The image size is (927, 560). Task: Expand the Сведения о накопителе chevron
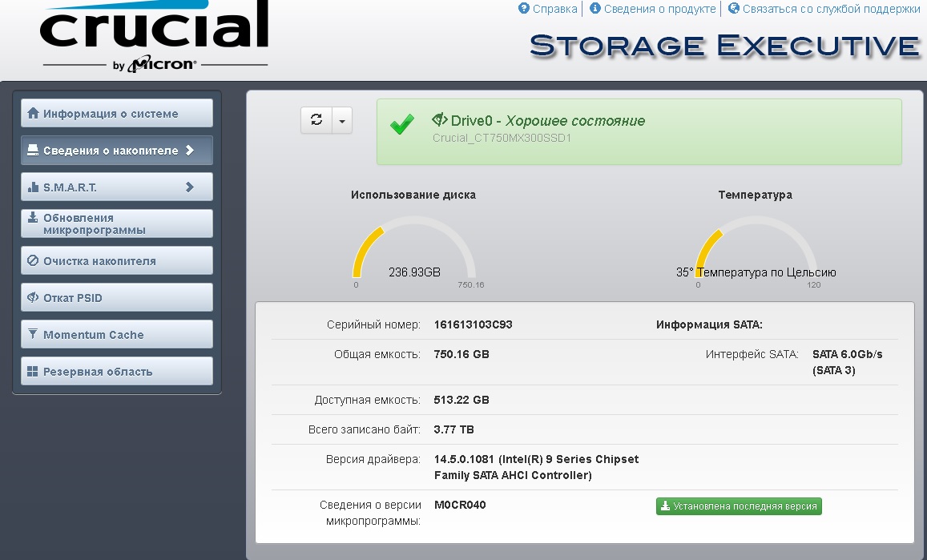189,151
